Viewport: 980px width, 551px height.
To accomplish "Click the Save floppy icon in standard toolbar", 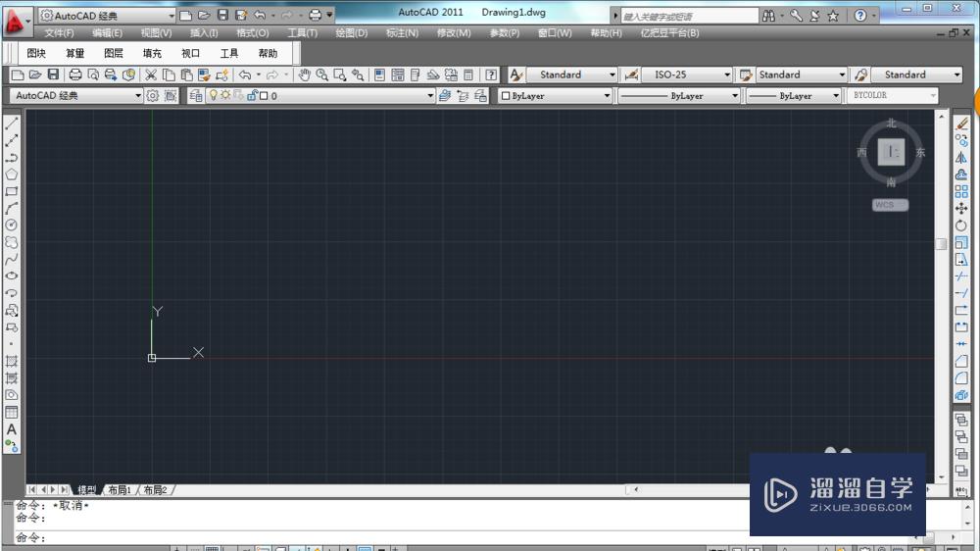I will click(53, 75).
